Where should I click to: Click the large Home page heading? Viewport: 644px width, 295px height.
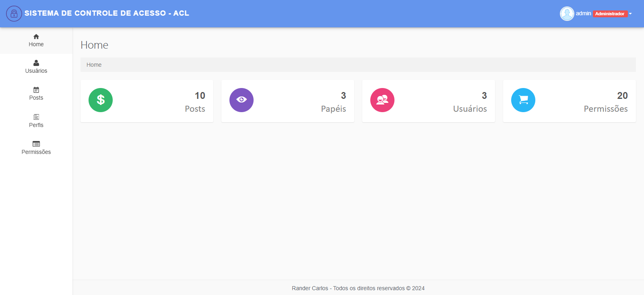tap(94, 45)
